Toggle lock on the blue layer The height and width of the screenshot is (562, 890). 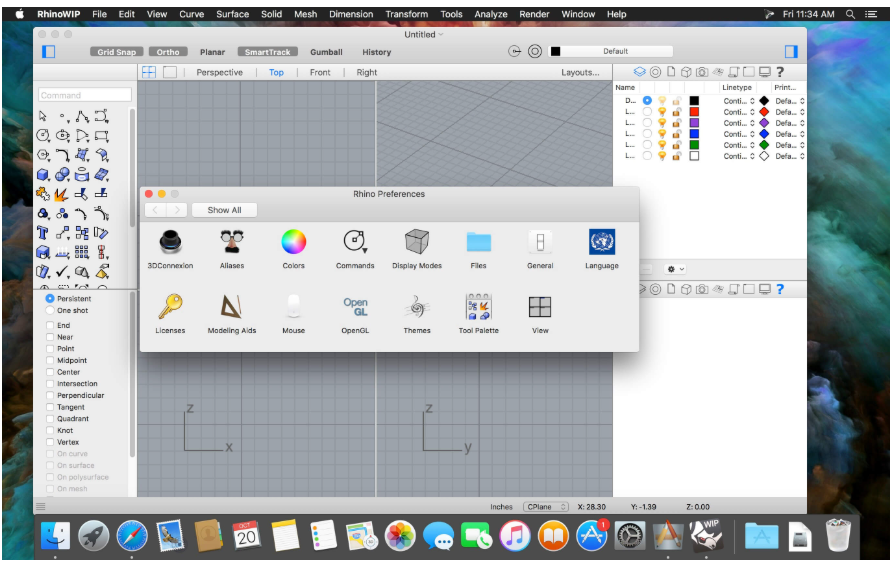click(x=677, y=134)
